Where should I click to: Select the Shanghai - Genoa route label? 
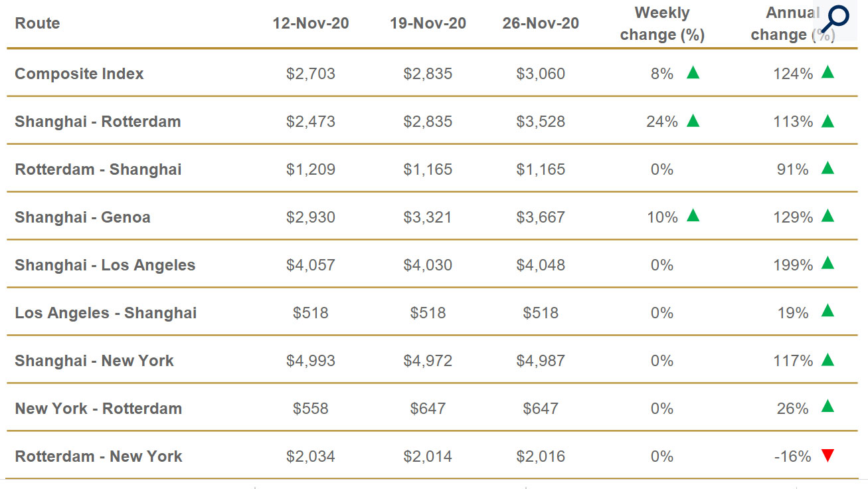82,217
